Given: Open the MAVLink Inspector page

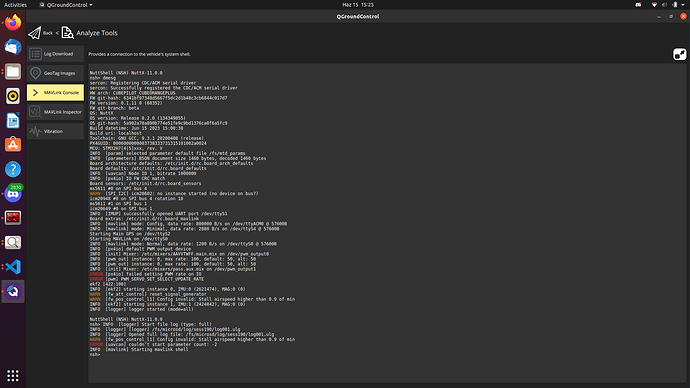Looking at the screenshot, I should point(55,112).
